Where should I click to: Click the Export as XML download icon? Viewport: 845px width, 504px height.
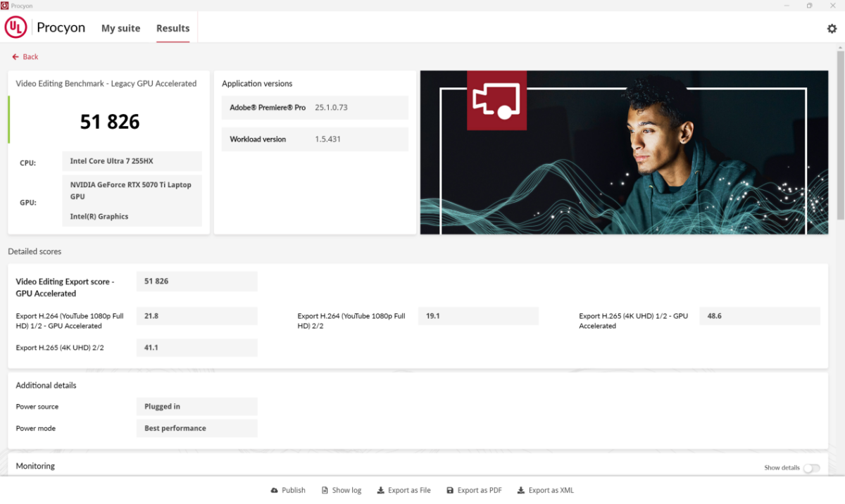coord(521,491)
